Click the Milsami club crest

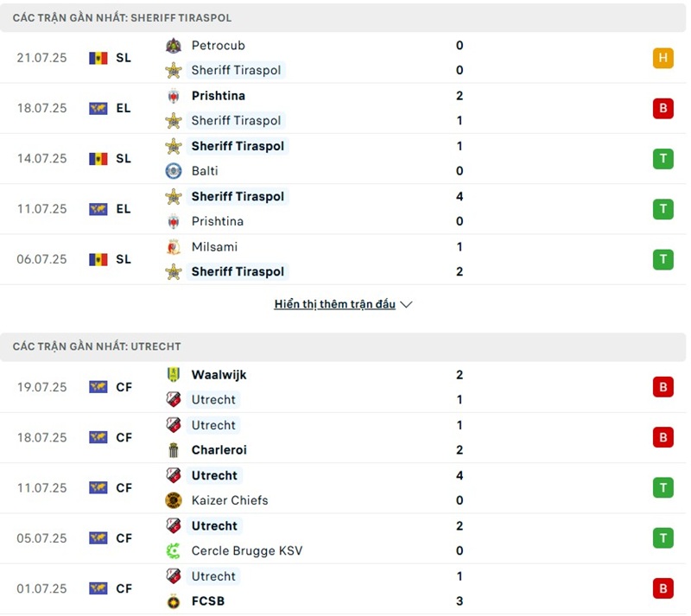(x=174, y=247)
